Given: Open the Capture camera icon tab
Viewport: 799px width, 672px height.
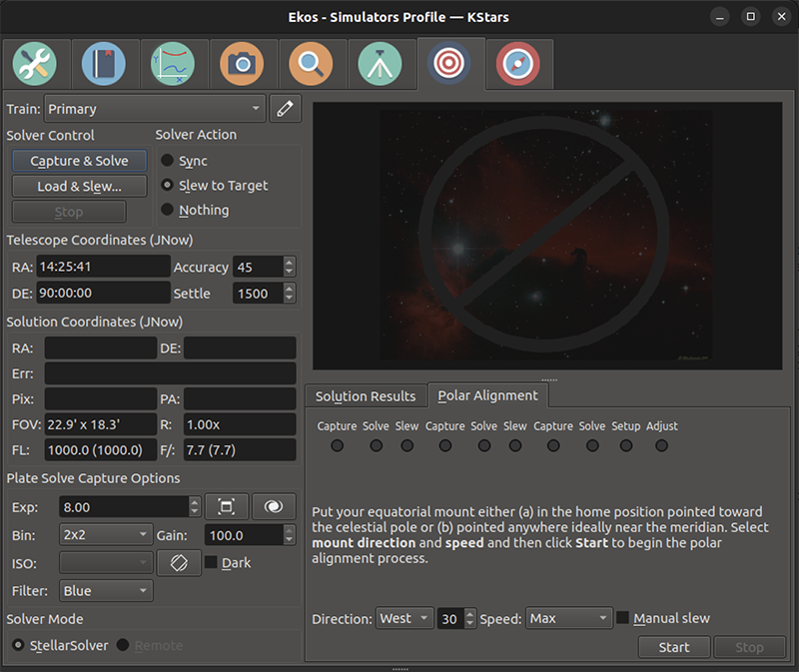Looking at the screenshot, I should point(242,64).
